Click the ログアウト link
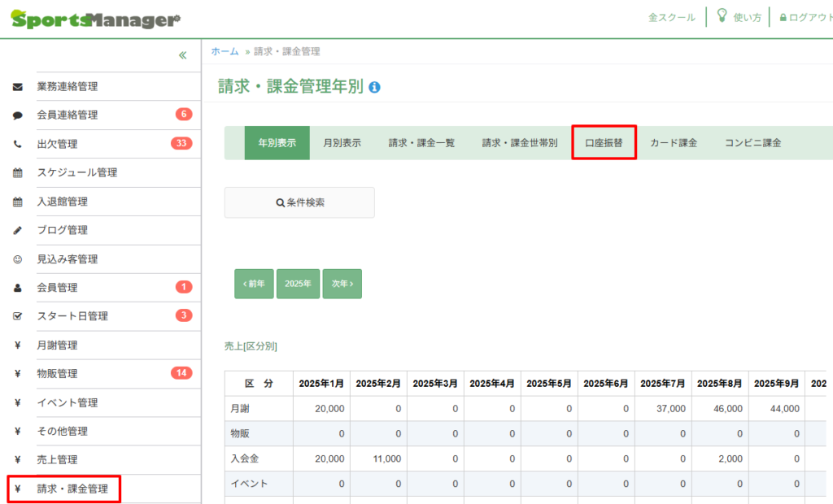 tap(805, 17)
